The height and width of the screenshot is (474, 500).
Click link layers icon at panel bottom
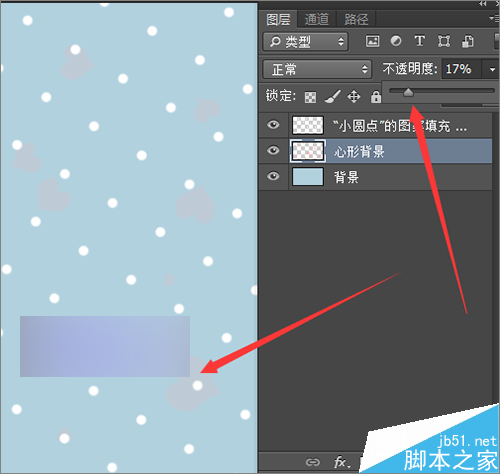(313, 462)
